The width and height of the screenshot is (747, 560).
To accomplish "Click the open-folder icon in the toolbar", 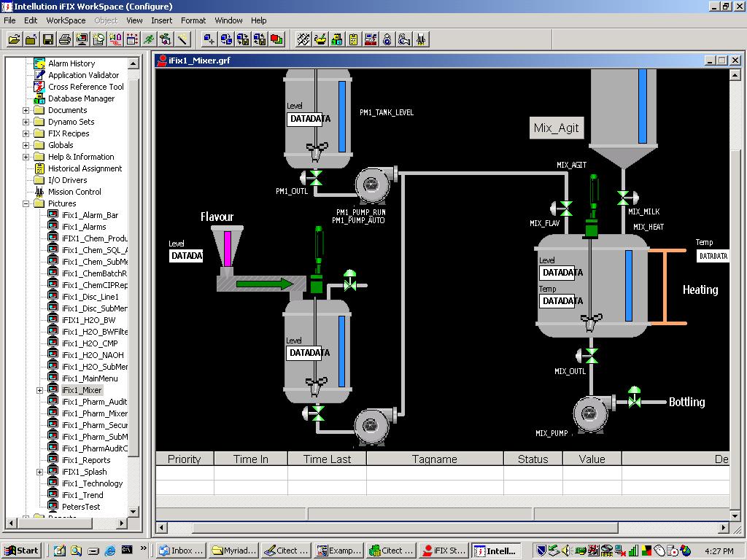I will (15, 39).
